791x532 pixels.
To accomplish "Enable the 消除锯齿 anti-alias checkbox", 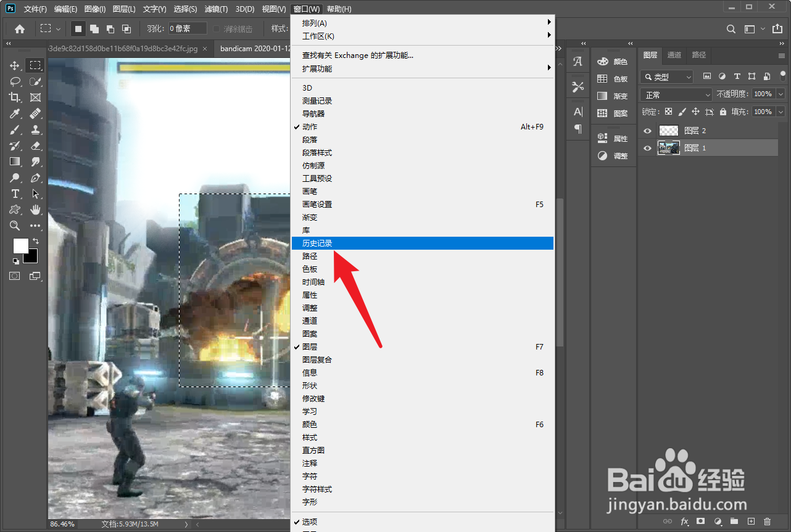I will pos(217,29).
